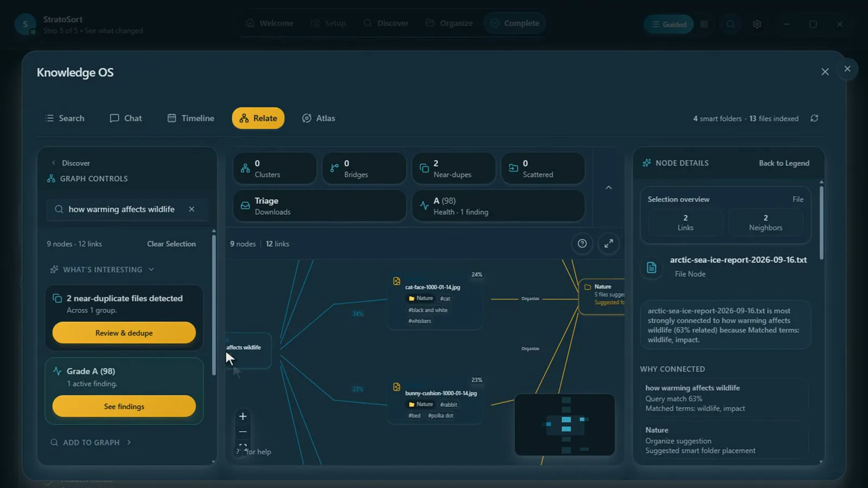Click Clear Selection
The image size is (868, 488).
click(x=171, y=244)
